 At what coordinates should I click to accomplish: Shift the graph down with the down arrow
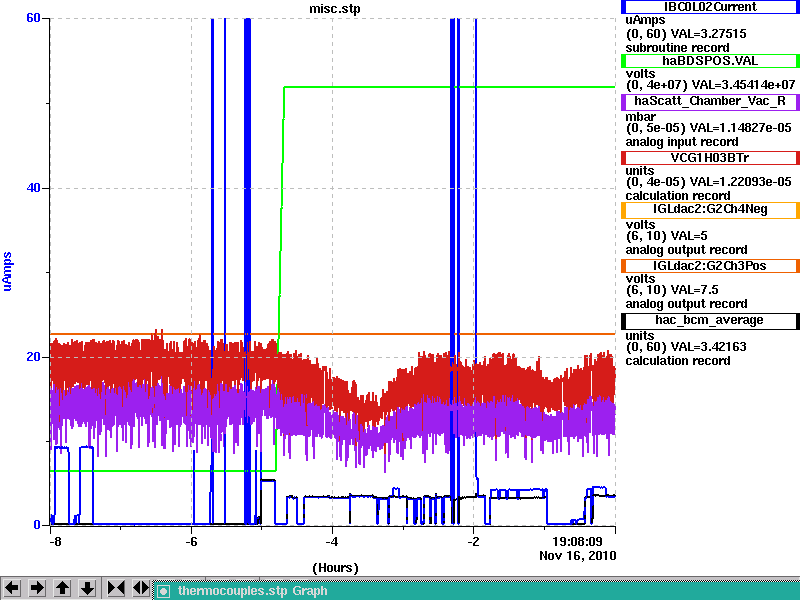coord(87,588)
